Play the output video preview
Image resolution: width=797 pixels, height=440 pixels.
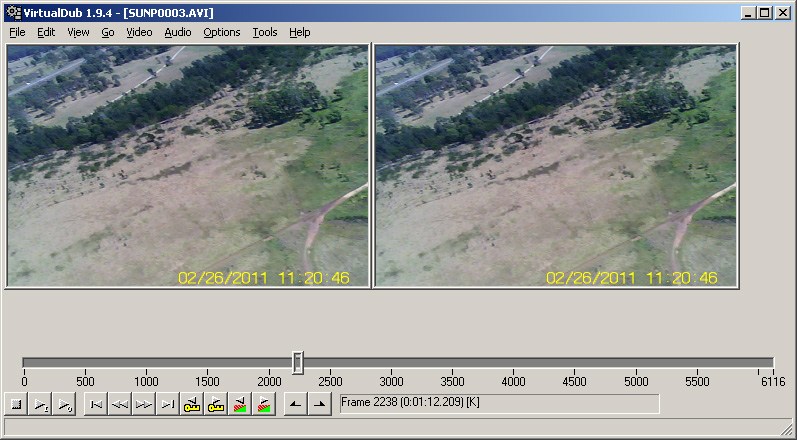tap(65, 404)
